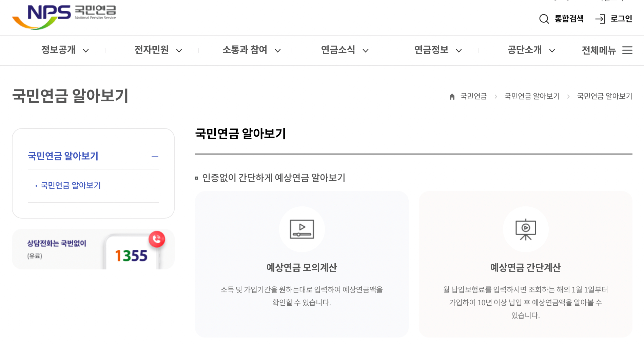Click the 로그인 link
The image size is (644, 346).
point(621,19)
